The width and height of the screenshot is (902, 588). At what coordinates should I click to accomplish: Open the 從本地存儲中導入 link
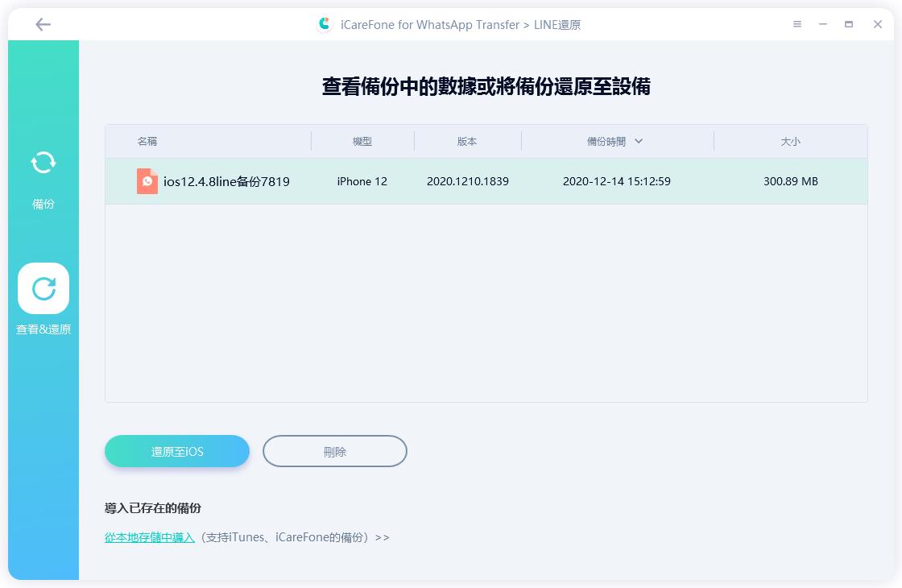pyautogui.click(x=150, y=537)
